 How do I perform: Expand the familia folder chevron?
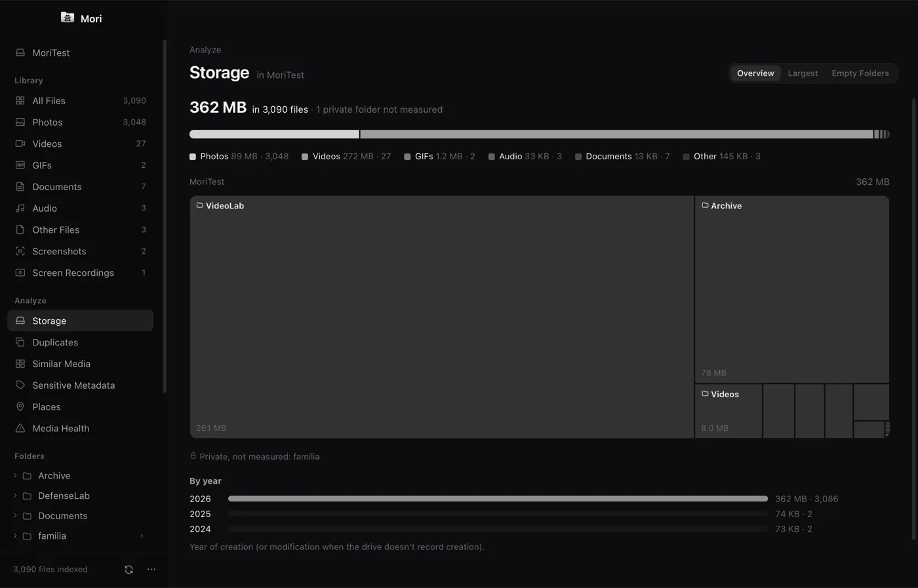click(x=15, y=536)
